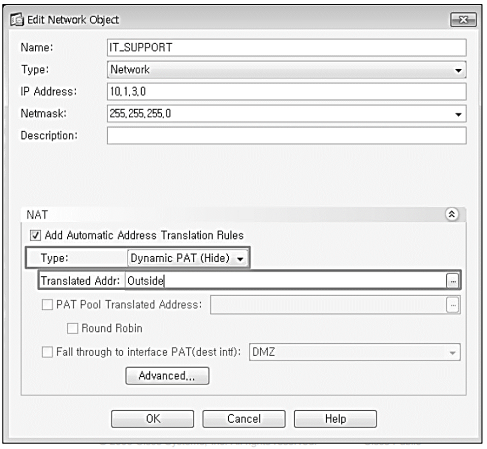
Task: Click the Translated Addr field showing Outside
Action: point(286,281)
